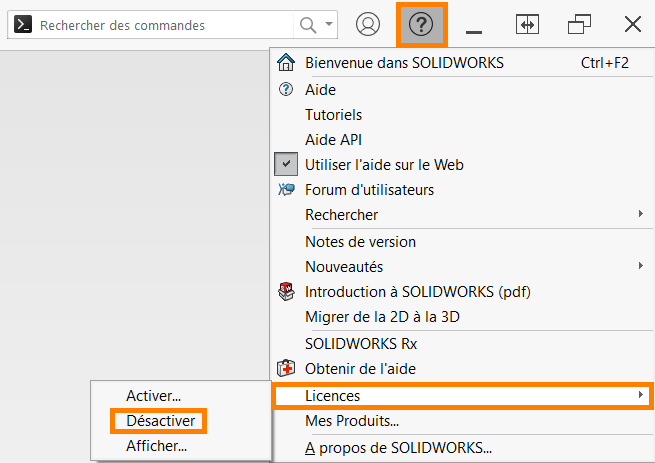Click the Forum d'utilisateurs icon

pyautogui.click(x=286, y=190)
